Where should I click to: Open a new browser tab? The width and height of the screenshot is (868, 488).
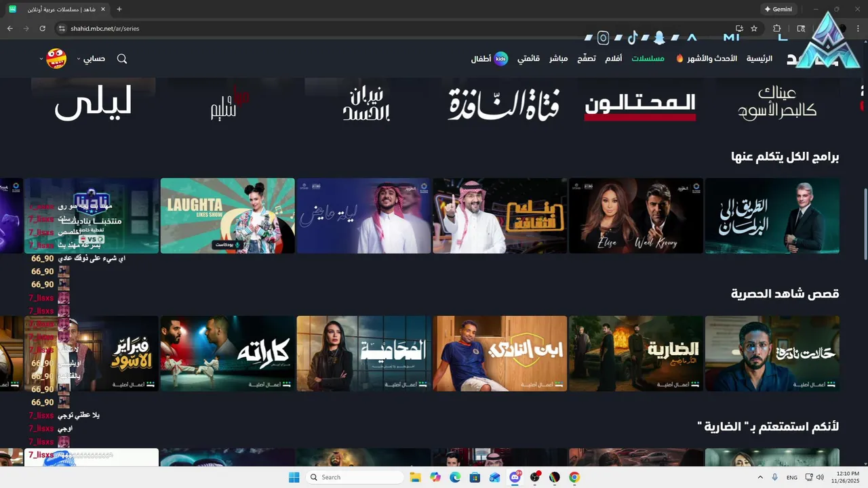pyautogui.click(x=119, y=9)
